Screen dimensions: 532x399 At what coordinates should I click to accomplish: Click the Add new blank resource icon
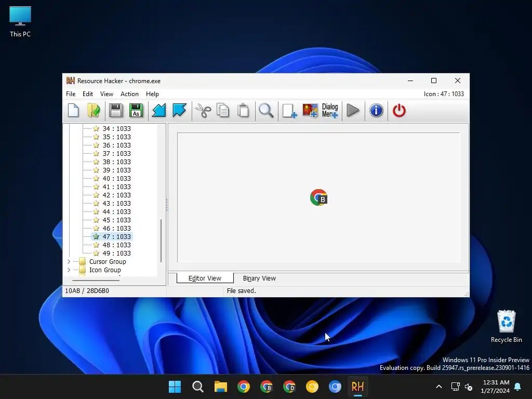coord(289,111)
